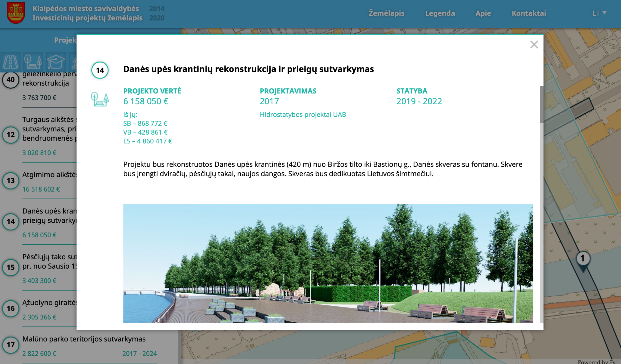Click the popup's vertical scrollbar thumb

pyautogui.click(x=541, y=105)
